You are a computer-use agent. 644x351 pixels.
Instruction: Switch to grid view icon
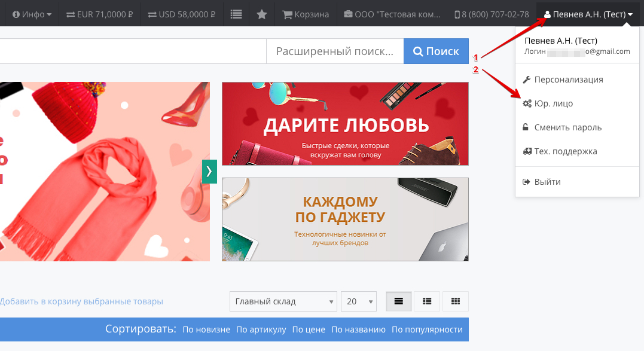coord(456,301)
